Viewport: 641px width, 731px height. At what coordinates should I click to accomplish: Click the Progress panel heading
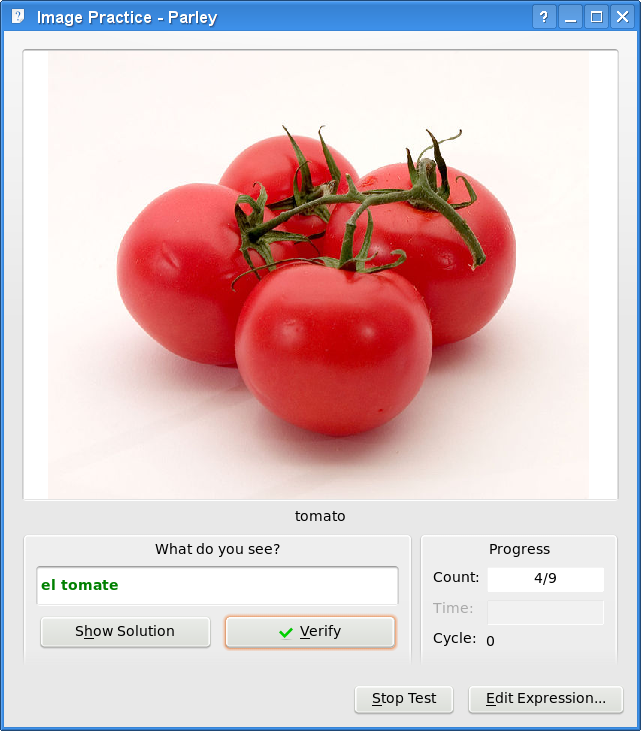point(519,549)
